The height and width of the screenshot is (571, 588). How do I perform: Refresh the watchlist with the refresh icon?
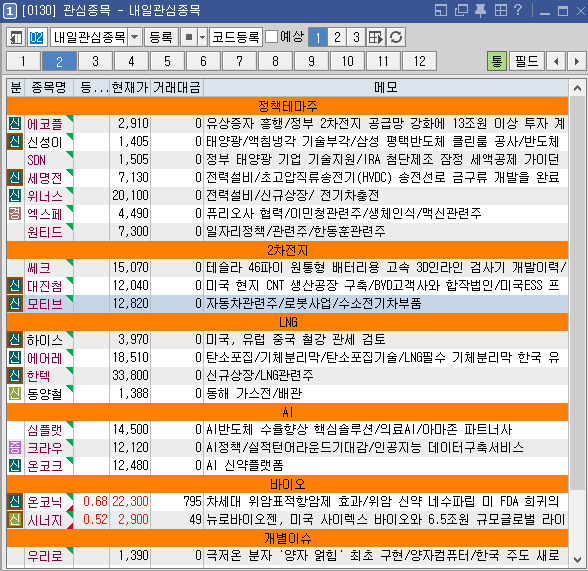pyautogui.click(x=396, y=37)
